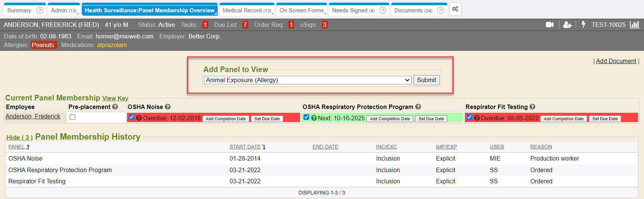Open the Add Document link

click(616, 61)
